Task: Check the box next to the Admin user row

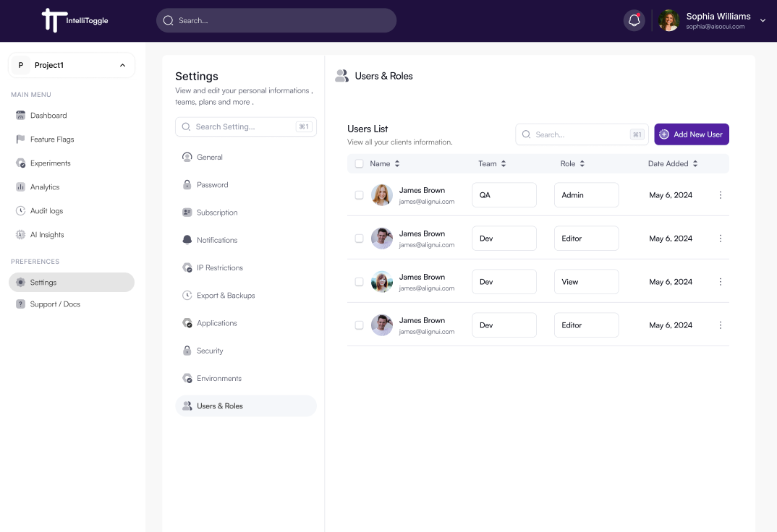Action: (x=359, y=194)
